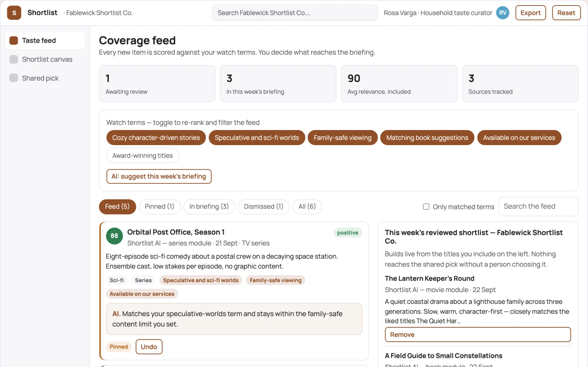Click the Pinned status badge

pyautogui.click(x=119, y=347)
